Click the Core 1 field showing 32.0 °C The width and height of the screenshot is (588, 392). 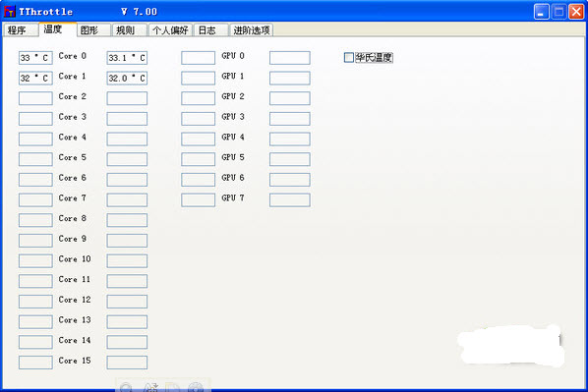tap(127, 78)
